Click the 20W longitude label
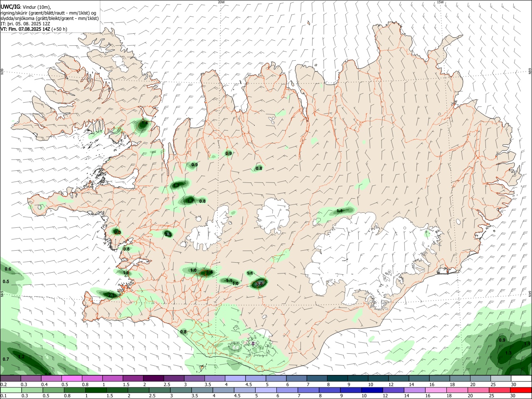The height and width of the screenshot is (399, 532). 221,2
